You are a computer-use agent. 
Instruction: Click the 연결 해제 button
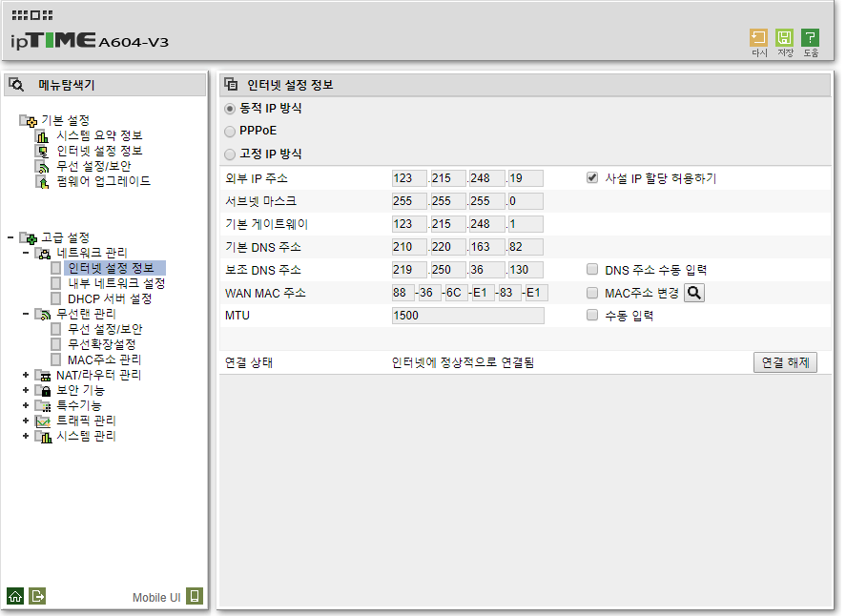pyautogui.click(x=785, y=362)
